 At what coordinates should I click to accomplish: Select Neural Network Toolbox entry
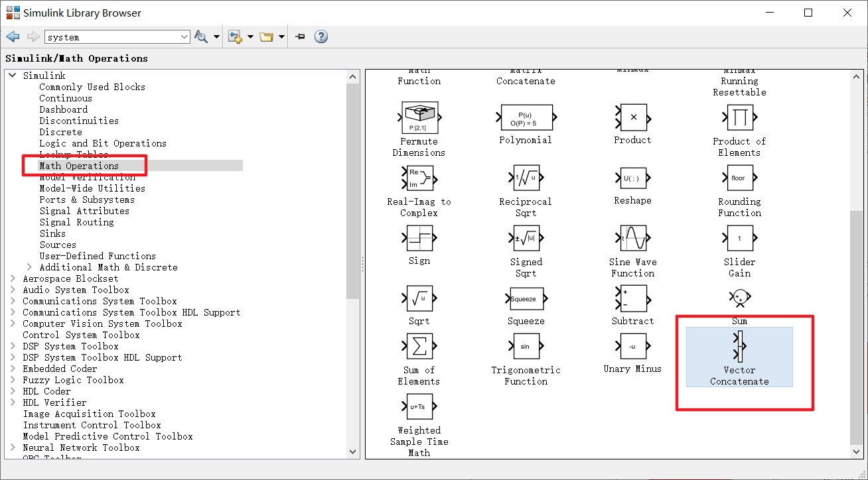point(81,448)
